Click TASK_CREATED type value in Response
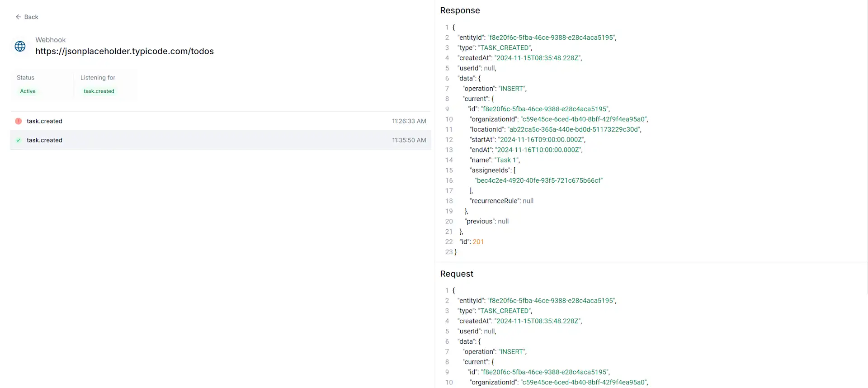 505,47
